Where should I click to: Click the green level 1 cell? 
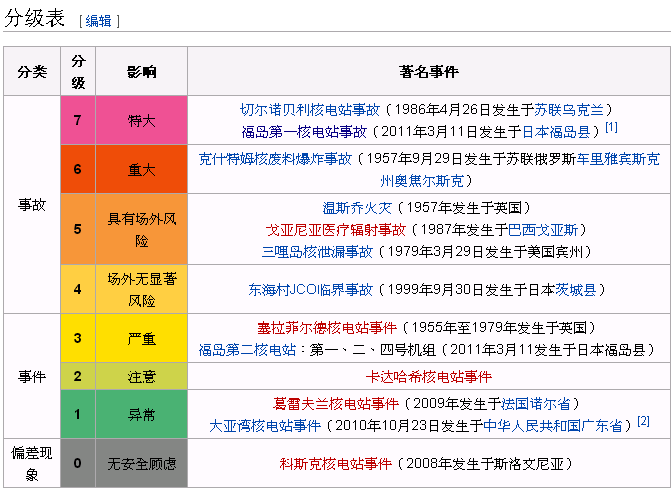[78, 414]
